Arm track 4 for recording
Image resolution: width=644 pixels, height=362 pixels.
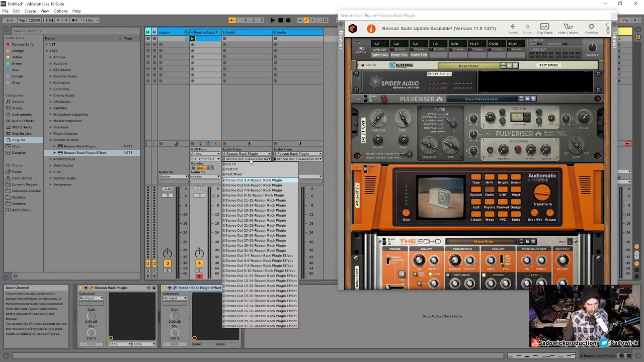199,276
